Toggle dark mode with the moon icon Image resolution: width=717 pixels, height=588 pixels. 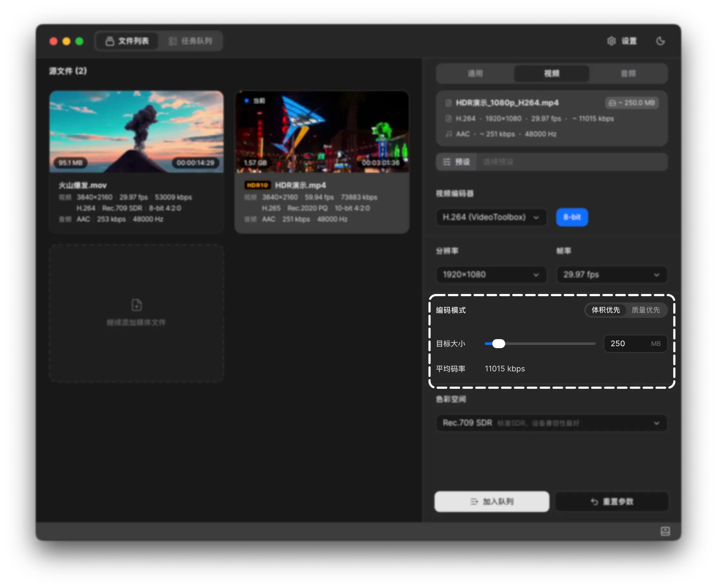tap(660, 41)
